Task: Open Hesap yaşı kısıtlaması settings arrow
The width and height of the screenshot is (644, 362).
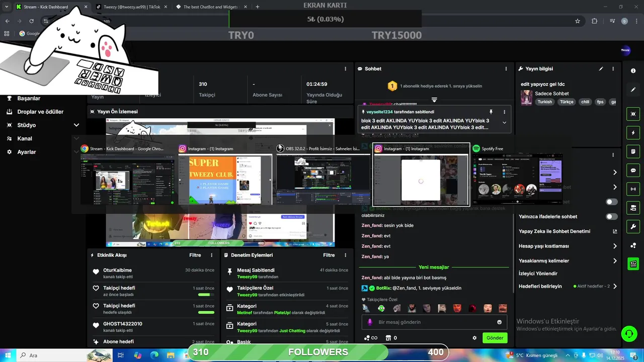Action: click(x=615, y=246)
